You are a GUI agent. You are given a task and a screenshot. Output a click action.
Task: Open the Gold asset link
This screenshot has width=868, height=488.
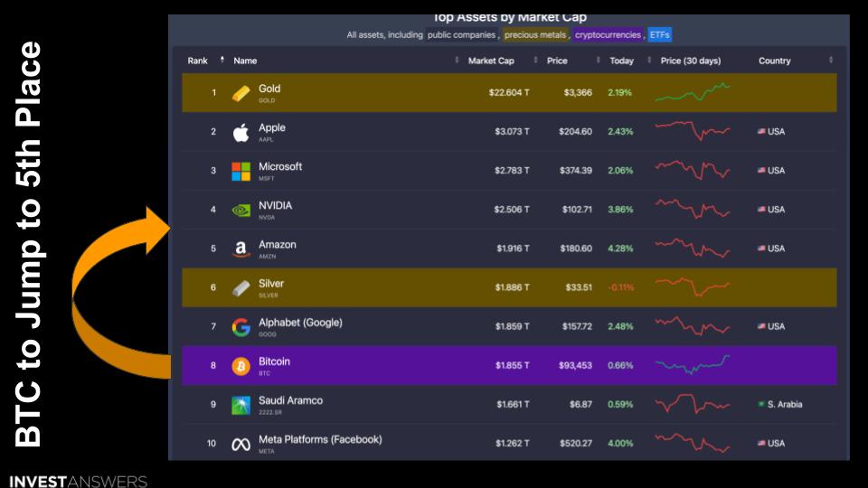coord(269,89)
